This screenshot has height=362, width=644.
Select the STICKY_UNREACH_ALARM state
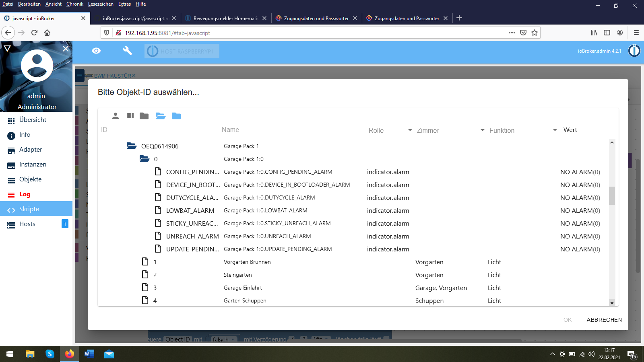click(x=354, y=223)
